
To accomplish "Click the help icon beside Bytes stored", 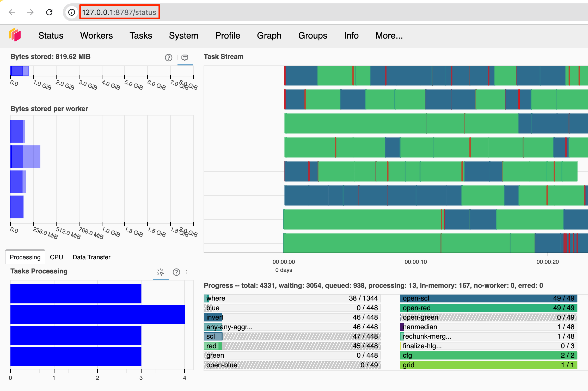I will (169, 58).
